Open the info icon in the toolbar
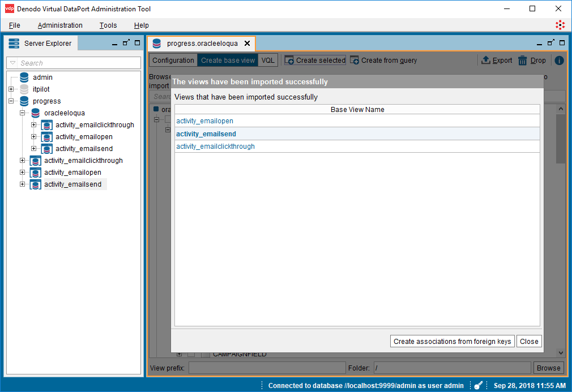572x392 pixels. (x=559, y=61)
